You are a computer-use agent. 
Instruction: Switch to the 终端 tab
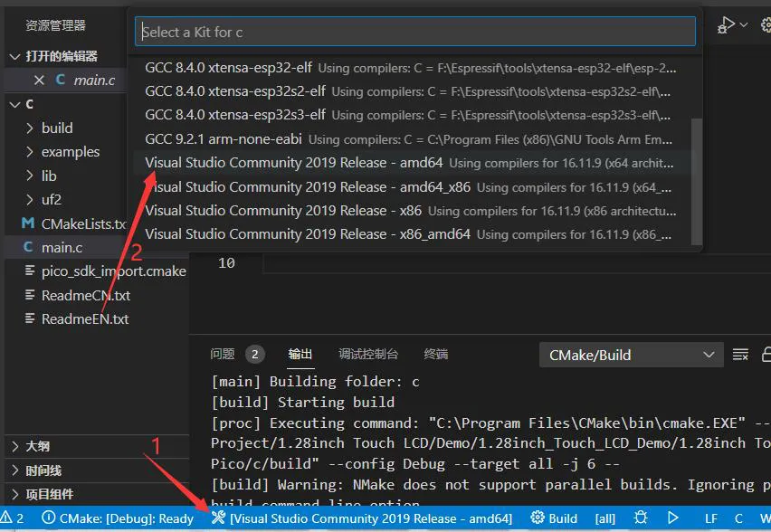click(435, 354)
